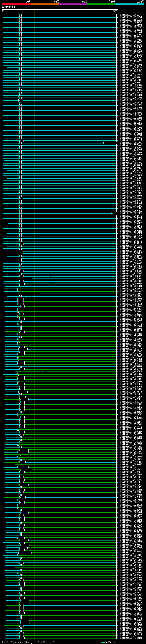The height and width of the screenshot is (644, 146).
Task: Choose hit UniRef100_D0EWT1
Action: (131, 216)
